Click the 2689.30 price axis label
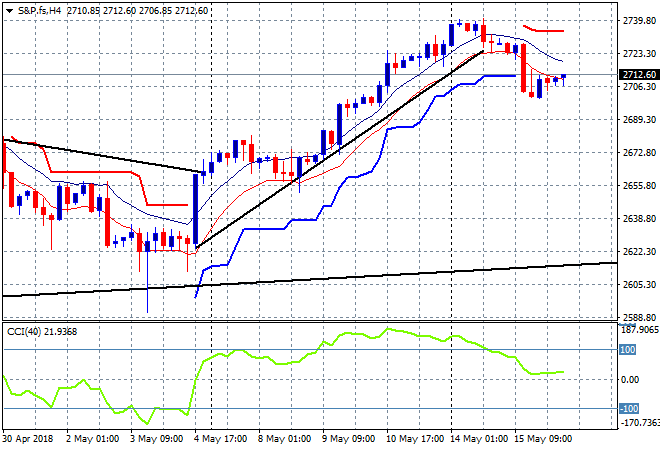660x450 pixels. (x=639, y=120)
